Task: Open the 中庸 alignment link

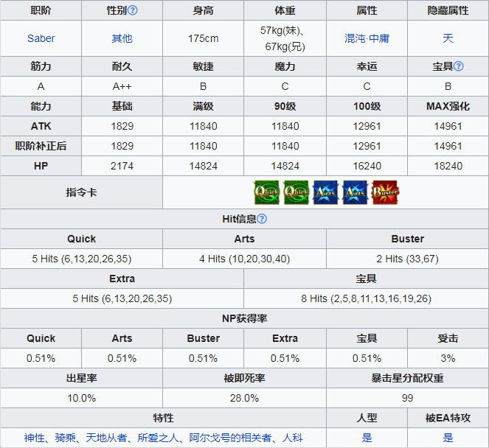Action: coord(379,38)
